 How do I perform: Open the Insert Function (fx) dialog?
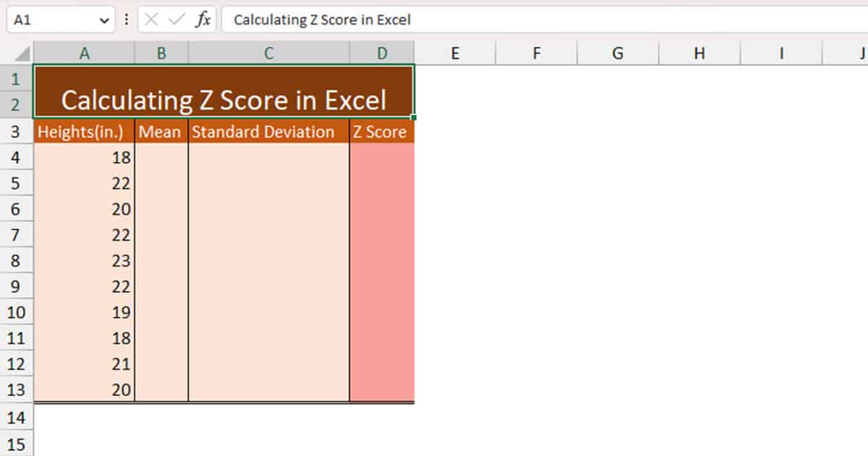pos(205,20)
